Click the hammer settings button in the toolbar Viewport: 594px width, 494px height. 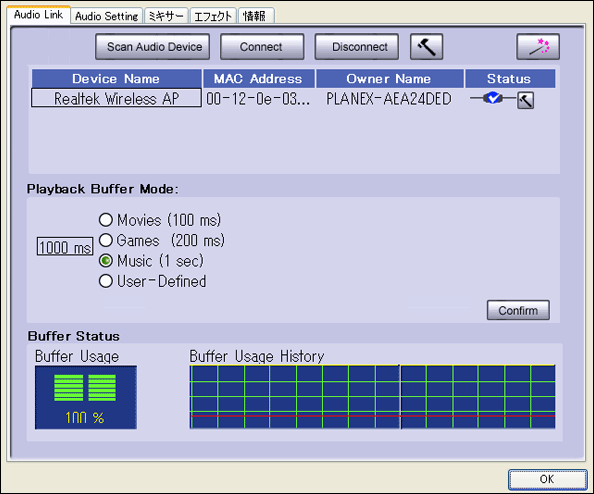click(x=427, y=47)
